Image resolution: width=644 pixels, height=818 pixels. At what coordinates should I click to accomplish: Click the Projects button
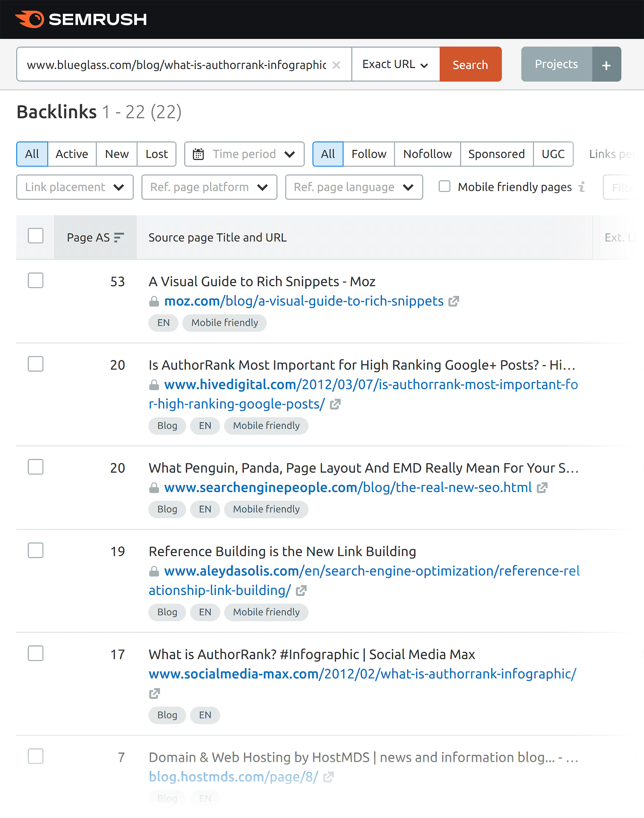point(556,64)
